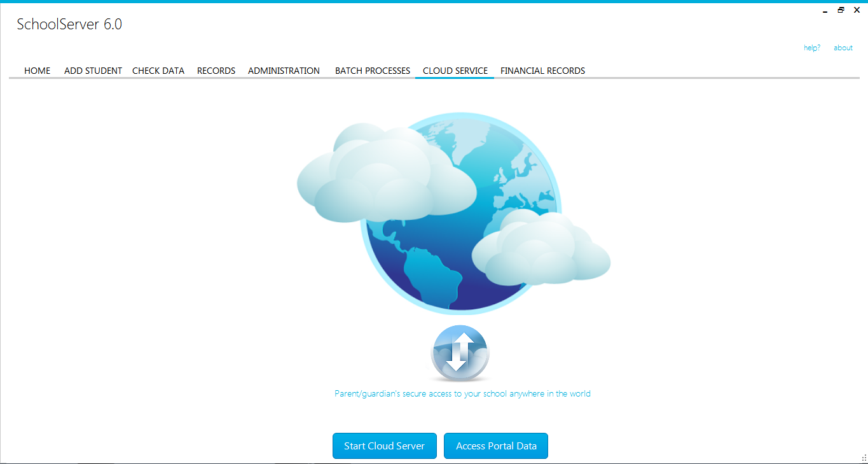Switch to the HOME tab
The image size is (868, 464).
click(x=37, y=71)
